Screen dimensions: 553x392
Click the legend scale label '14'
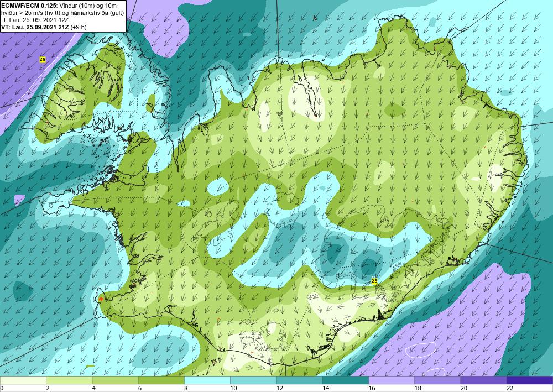(x=326, y=388)
